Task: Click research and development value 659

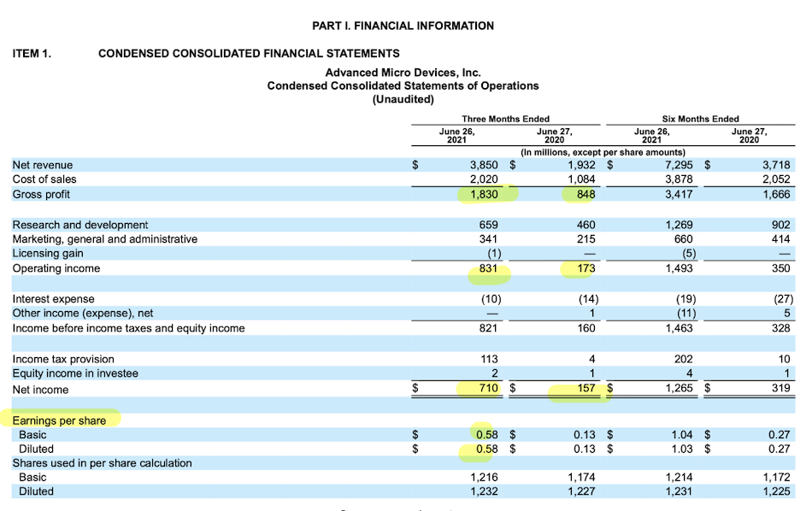Action: [488, 226]
